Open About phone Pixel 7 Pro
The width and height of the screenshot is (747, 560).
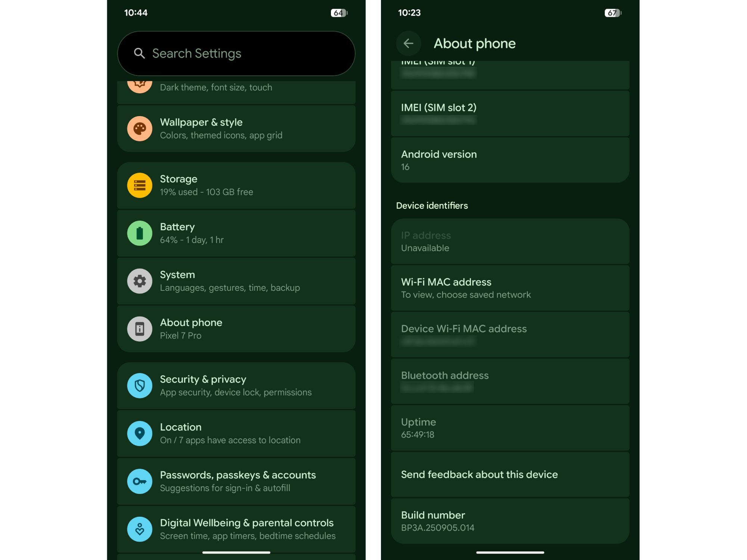coord(236,329)
